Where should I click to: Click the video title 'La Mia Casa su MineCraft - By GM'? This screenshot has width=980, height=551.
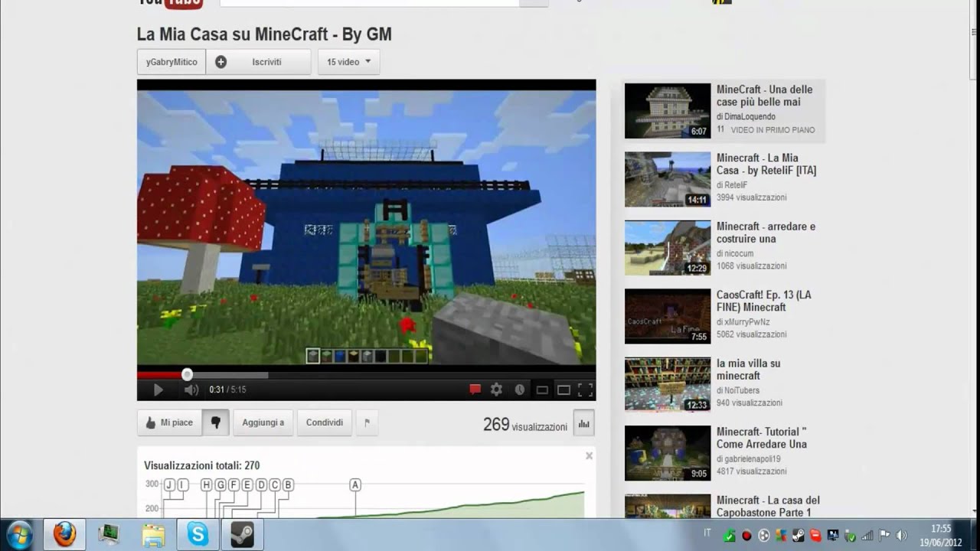point(264,34)
